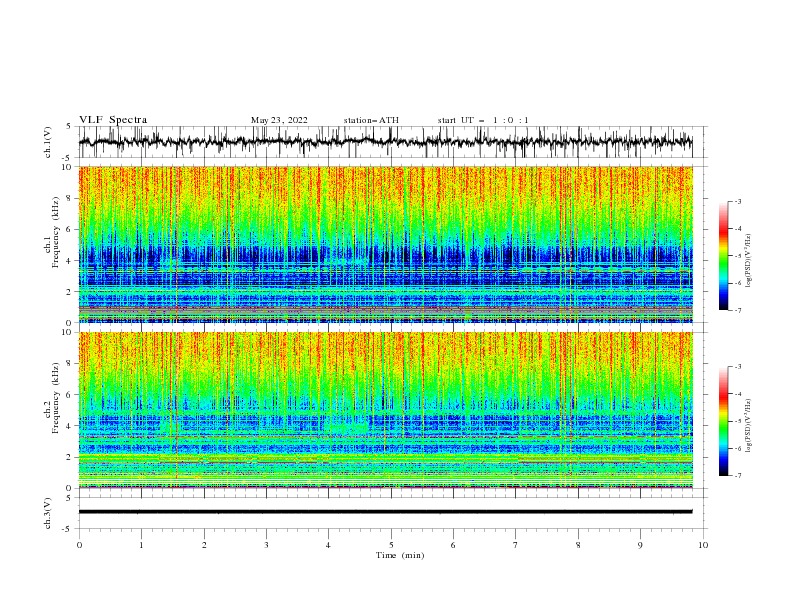Click the lower PSD color bar
The width and height of the screenshot is (792, 612).
coord(724,421)
